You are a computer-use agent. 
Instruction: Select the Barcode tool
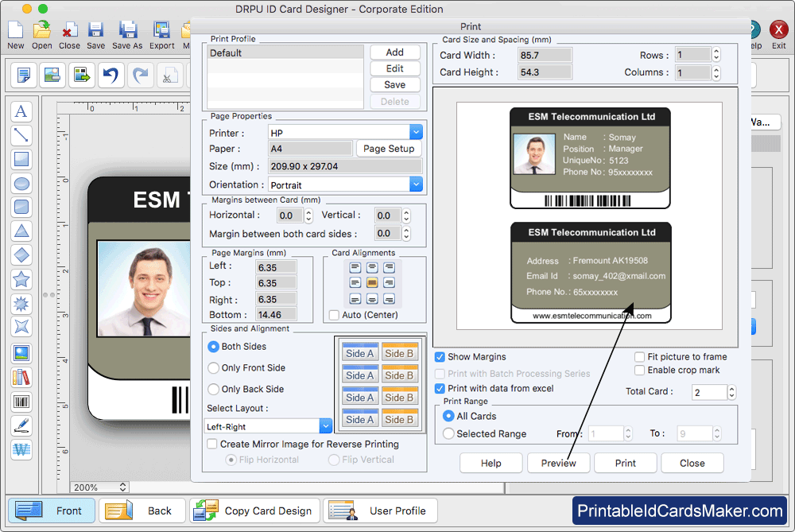click(21, 402)
